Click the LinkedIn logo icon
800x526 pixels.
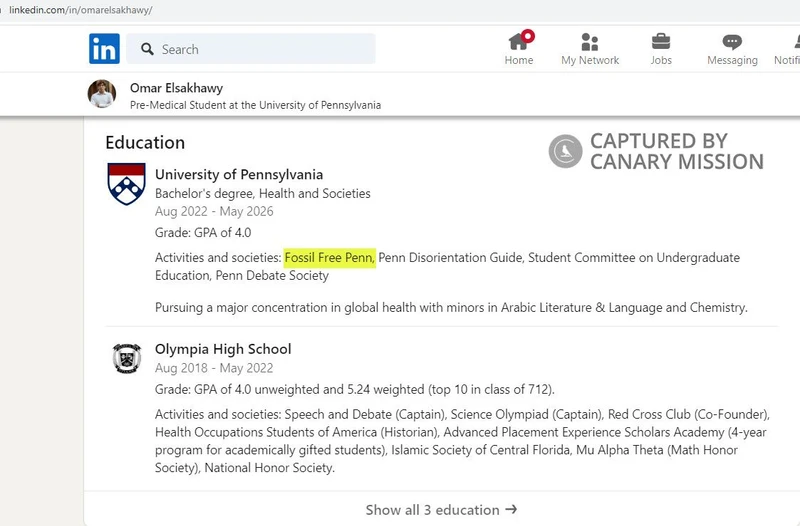tap(104, 48)
